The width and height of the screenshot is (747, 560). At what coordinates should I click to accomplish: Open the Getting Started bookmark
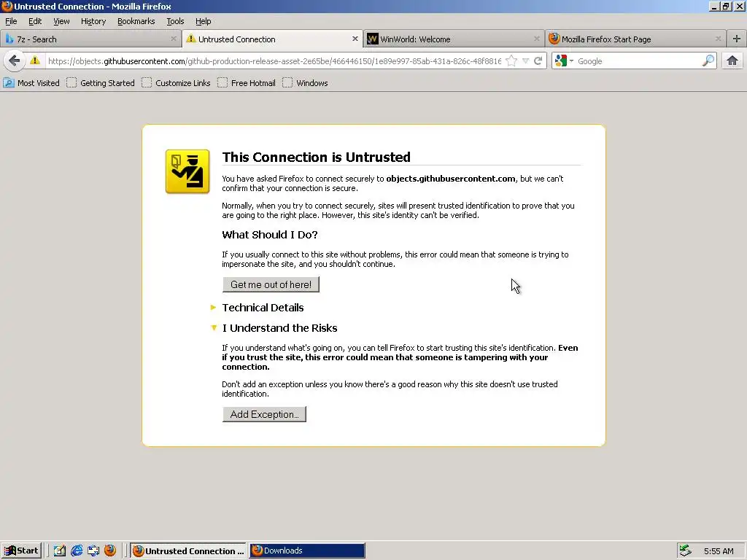tap(101, 83)
